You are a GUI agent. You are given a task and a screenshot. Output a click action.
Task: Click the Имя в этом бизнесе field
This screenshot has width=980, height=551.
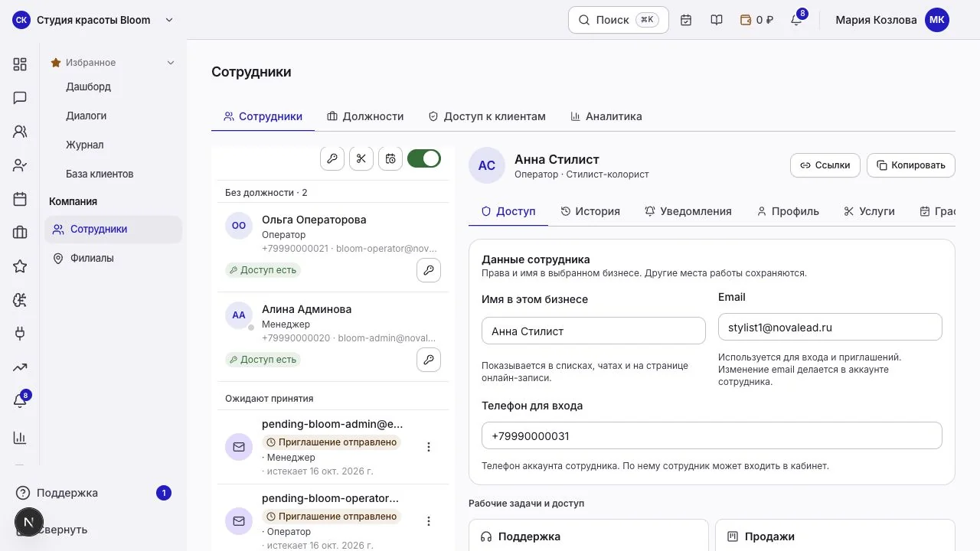(593, 331)
